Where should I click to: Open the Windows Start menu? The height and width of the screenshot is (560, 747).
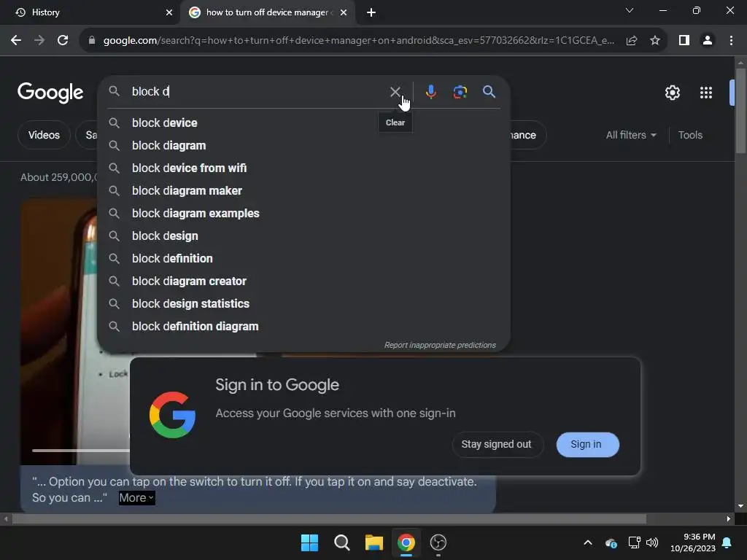309,542
